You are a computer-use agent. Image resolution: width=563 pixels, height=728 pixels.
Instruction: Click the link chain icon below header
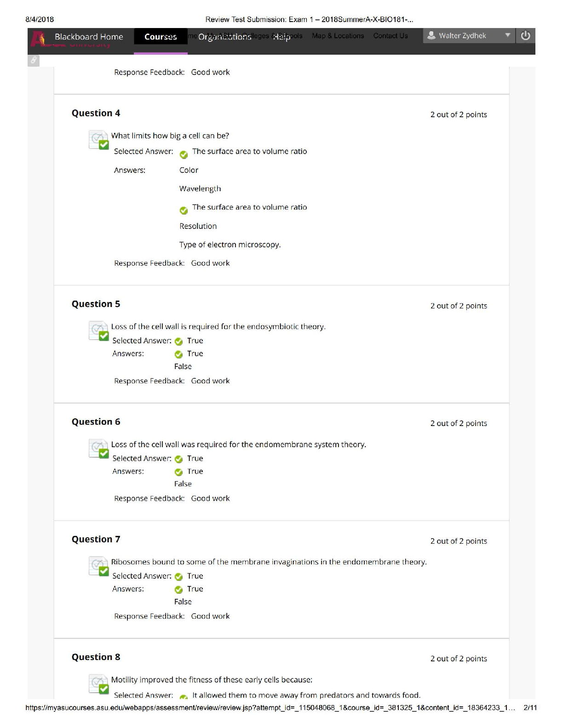coord(34,60)
